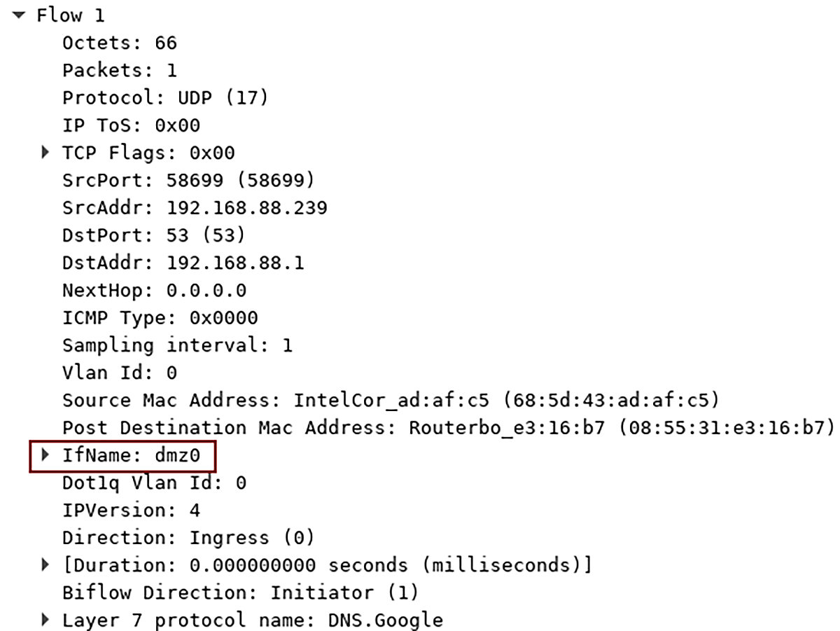
Task: Select the ICMP Type: 0x0000 row
Action: (x=160, y=317)
